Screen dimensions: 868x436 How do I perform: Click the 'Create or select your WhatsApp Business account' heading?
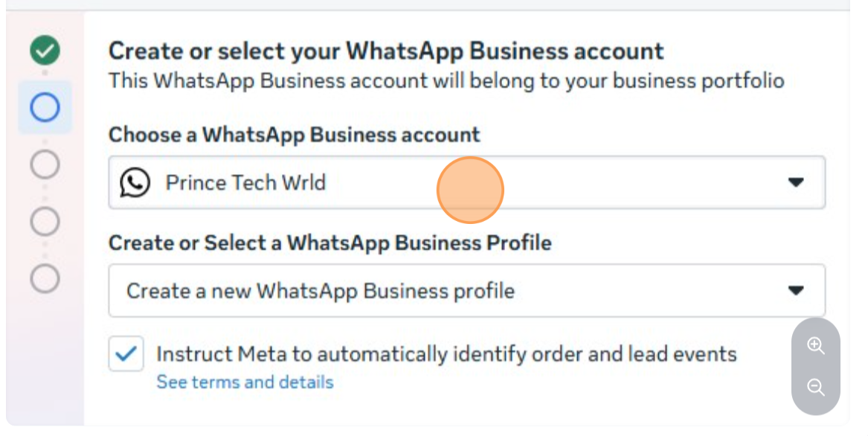pos(386,51)
